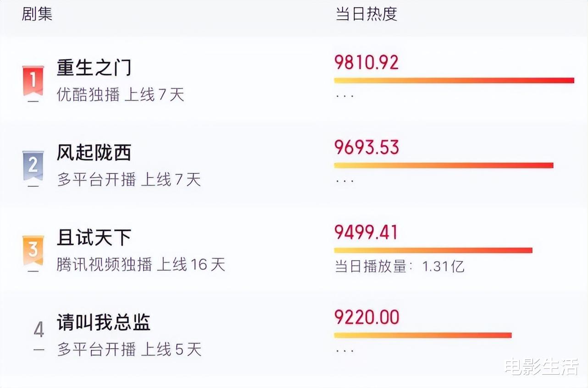The height and width of the screenshot is (388, 588).
Task: Select the 当日热度 column header
Action: tap(366, 14)
